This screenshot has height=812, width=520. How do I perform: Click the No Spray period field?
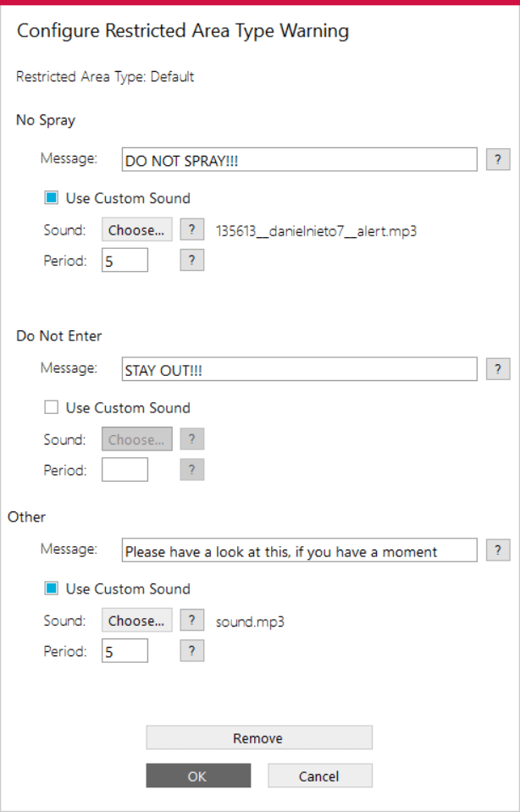pyautogui.click(x=124, y=260)
